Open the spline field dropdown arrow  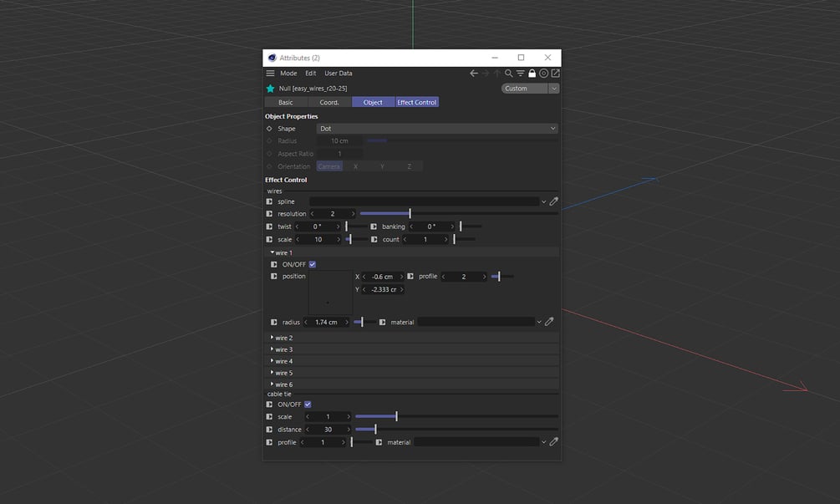pyautogui.click(x=544, y=202)
